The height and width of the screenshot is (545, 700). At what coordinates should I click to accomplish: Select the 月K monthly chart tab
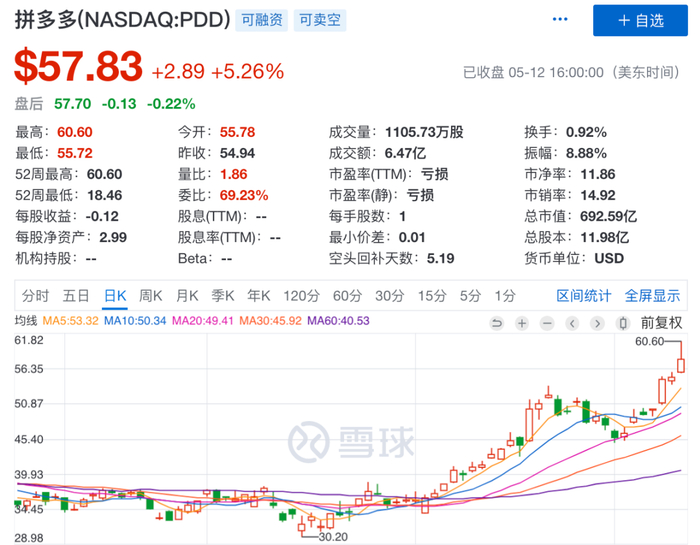point(187,295)
